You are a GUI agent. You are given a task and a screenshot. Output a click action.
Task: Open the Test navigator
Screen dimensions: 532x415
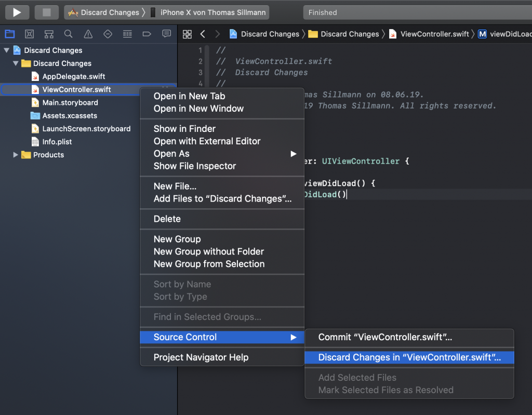pos(107,34)
